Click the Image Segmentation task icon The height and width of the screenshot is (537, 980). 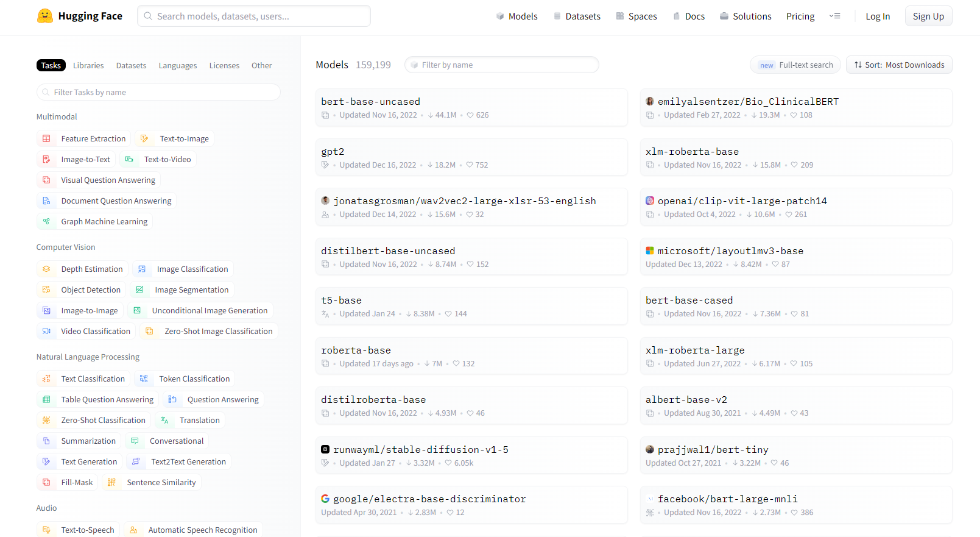(139, 290)
